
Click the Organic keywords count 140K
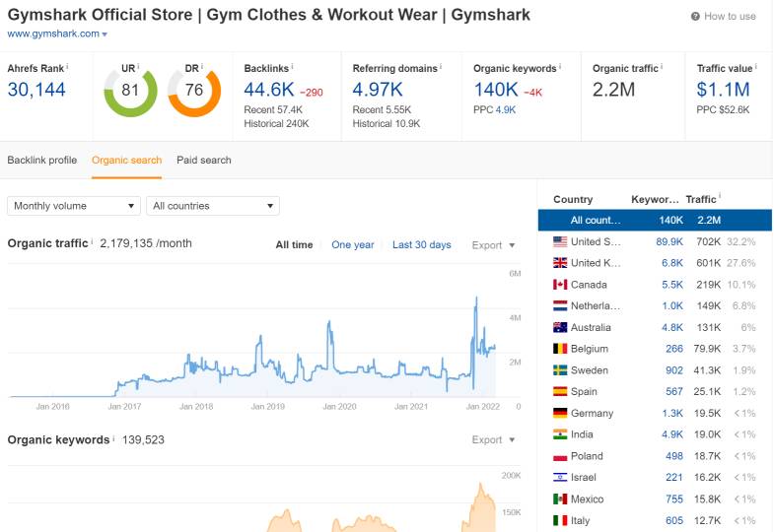496,90
